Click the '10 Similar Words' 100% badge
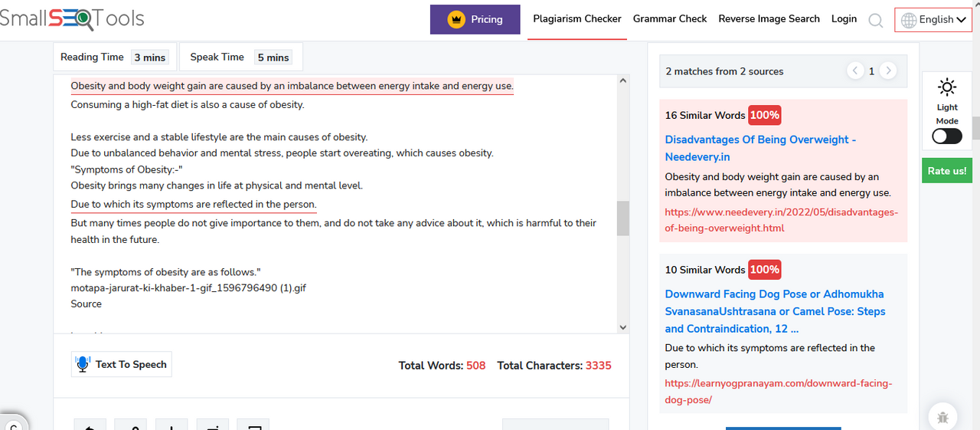 click(x=764, y=270)
